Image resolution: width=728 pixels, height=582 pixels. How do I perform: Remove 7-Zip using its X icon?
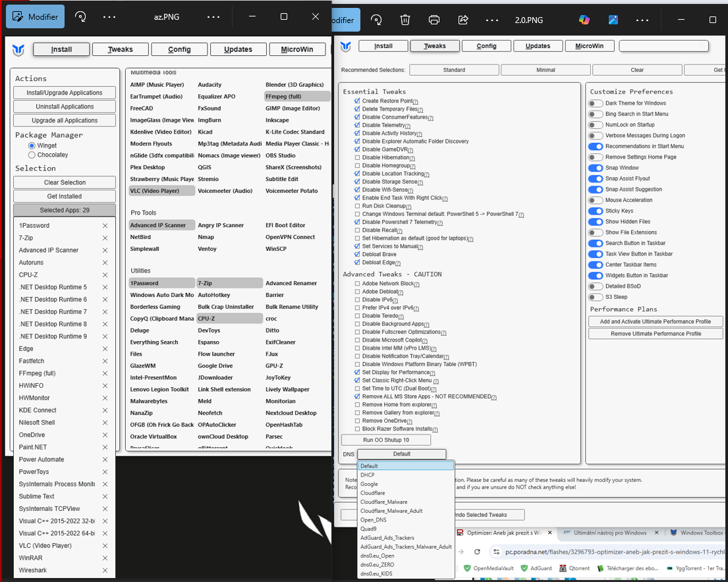click(105, 238)
